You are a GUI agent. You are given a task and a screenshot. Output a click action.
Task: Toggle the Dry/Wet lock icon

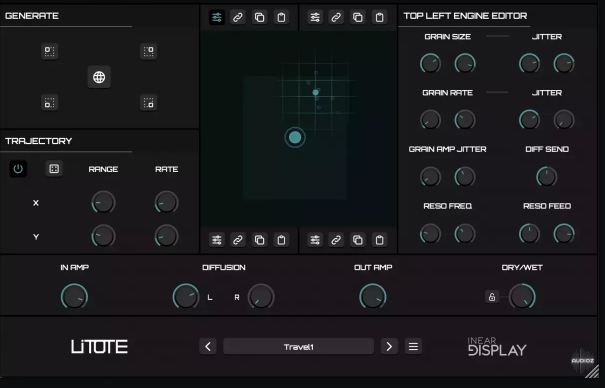pyautogui.click(x=492, y=297)
